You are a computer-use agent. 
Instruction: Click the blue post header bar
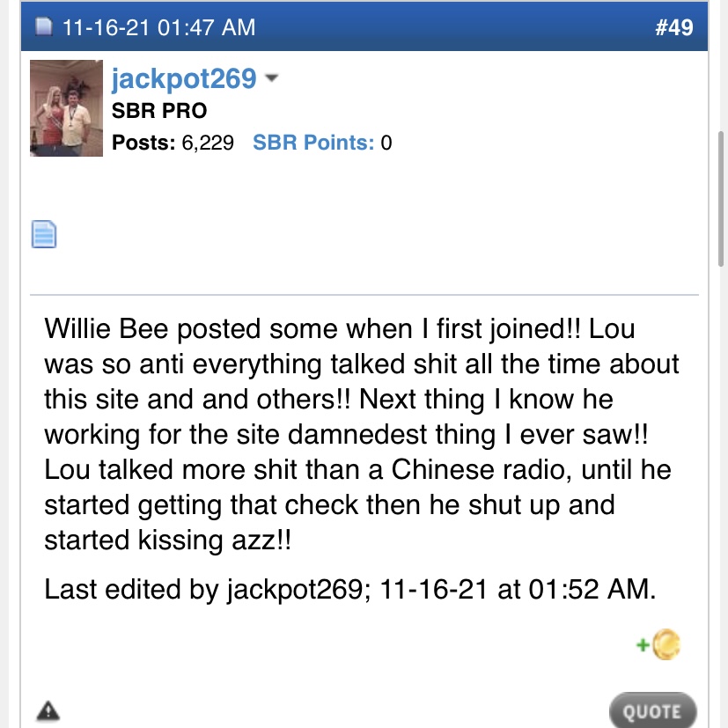(364, 27)
